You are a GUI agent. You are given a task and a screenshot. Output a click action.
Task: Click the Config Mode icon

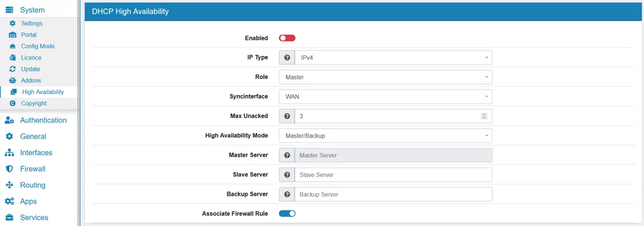13,46
